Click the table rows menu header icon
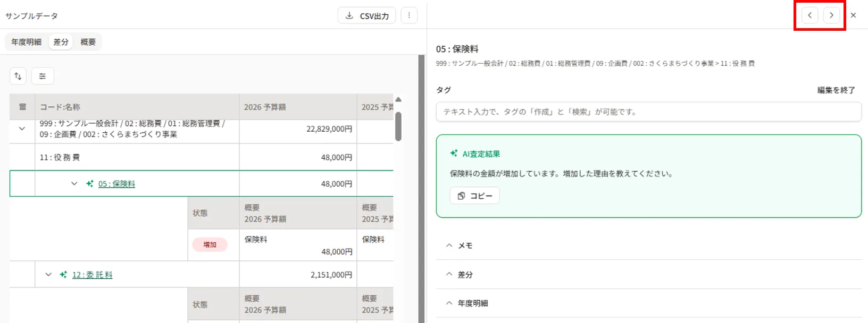The image size is (868, 323). coord(22,107)
